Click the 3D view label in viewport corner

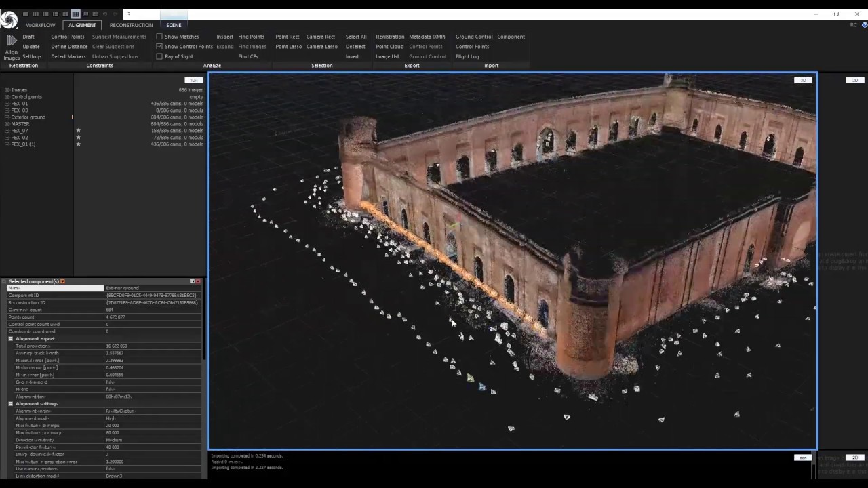(x=803, y=81)
